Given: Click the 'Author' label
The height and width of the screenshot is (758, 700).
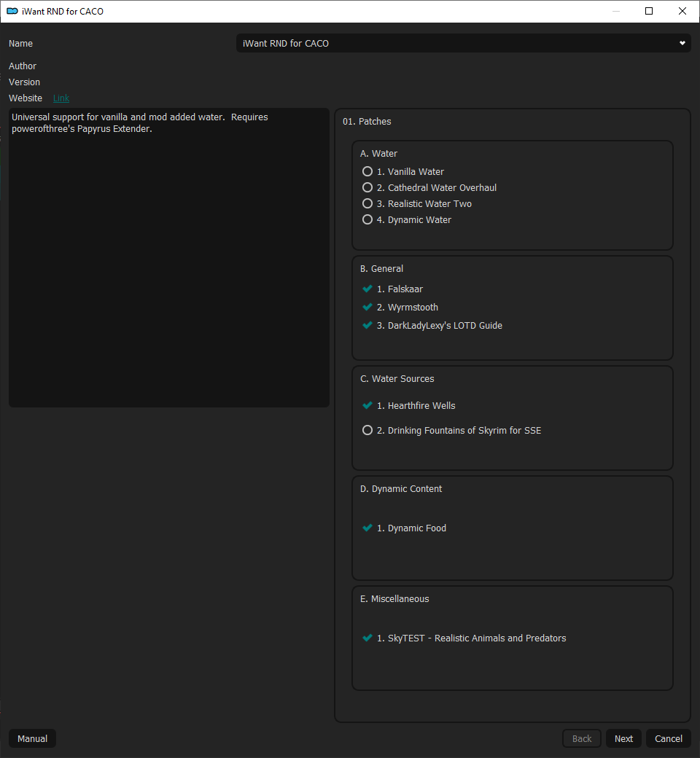Looking at the screenshot, I should coord(23,66).
